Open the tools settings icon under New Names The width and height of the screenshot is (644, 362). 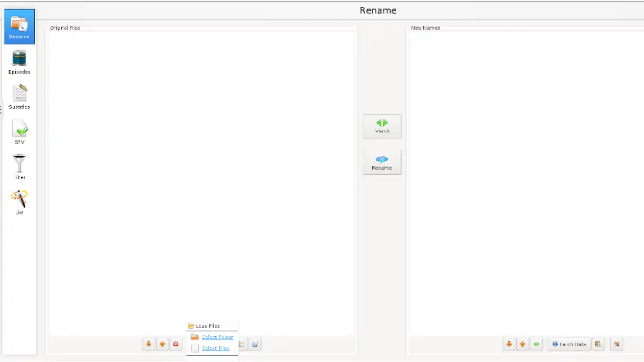click(616, 344)
